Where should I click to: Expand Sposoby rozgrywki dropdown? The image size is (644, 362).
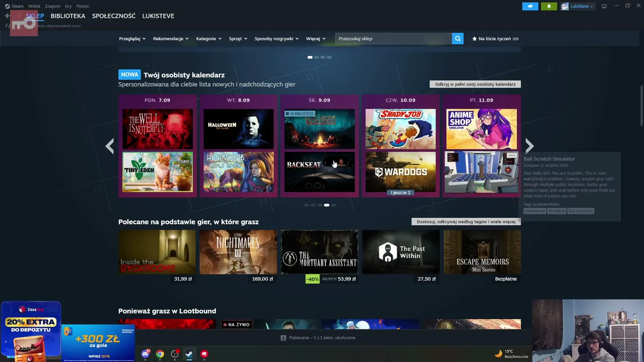(277, 39)
